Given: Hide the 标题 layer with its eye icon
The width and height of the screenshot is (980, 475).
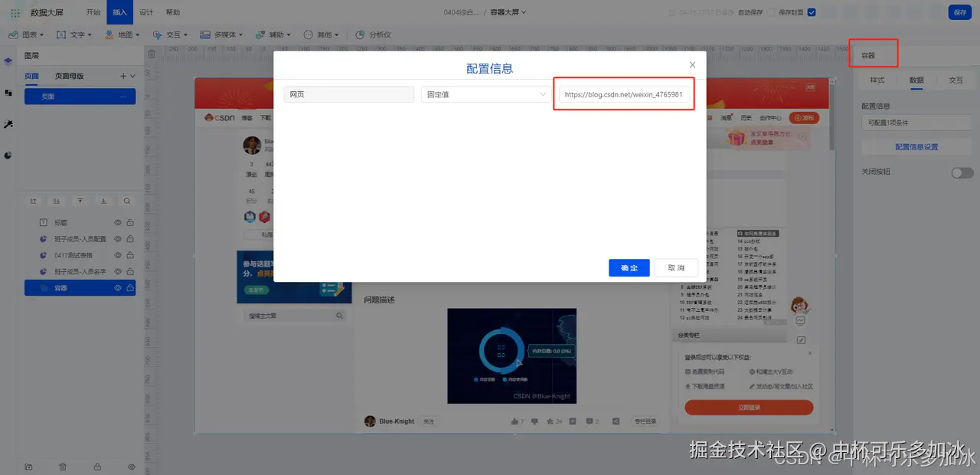Looking at the screenshot, I should pyautogui.click(x=118, y=221).
